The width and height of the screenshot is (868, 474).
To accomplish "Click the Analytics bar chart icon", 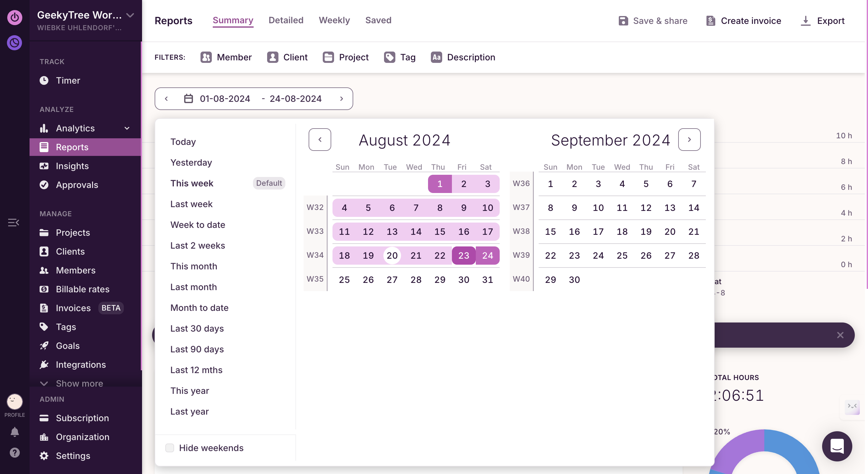I will pyautogui.click(x=44, y=128).
